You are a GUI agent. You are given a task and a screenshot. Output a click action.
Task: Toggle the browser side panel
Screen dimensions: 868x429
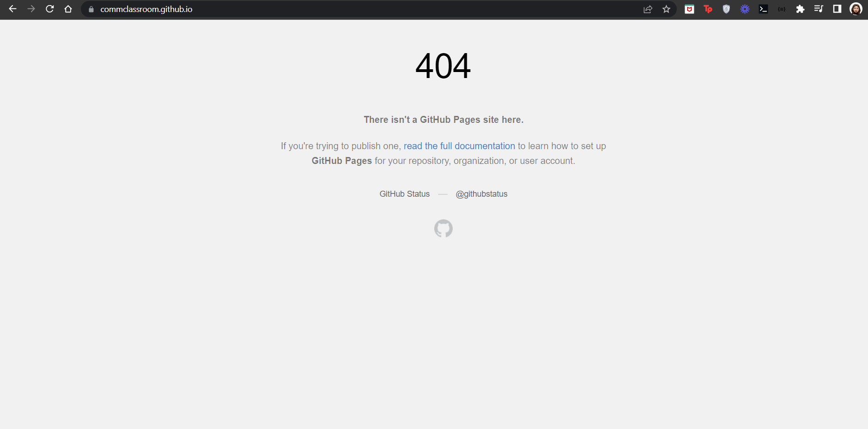(837, 9)
